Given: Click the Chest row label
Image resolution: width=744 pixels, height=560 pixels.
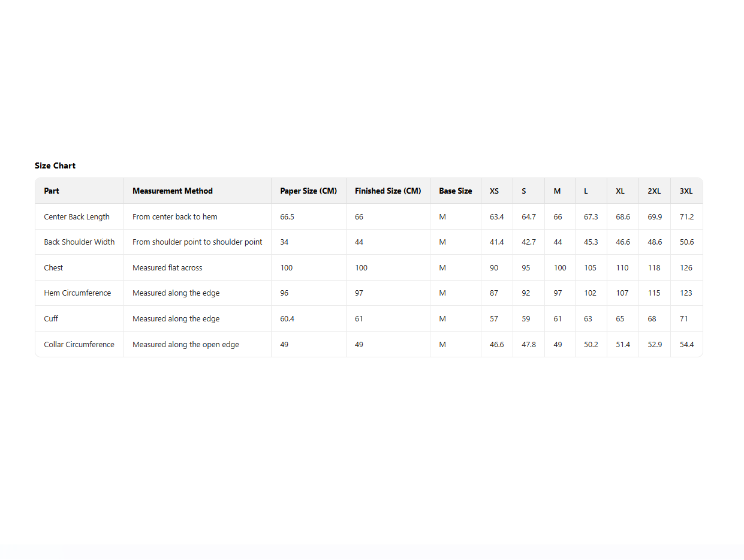Looking at the screenshot, I should pyautogui.click(x=53, y=267).
